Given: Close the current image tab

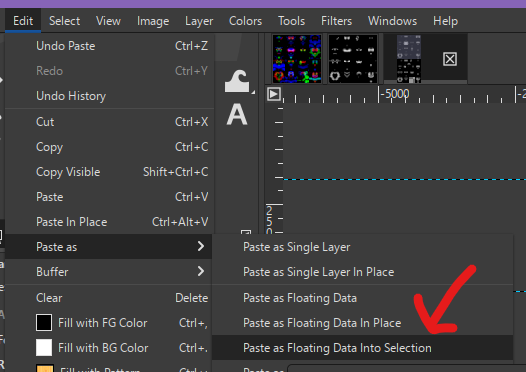Looking at the screenshot, I should click(x=450, y=59).
